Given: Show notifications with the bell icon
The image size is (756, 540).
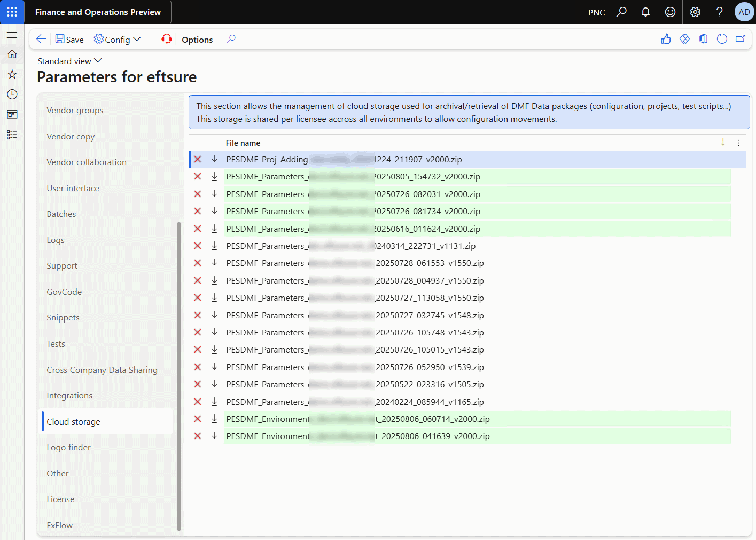Looking at the screenshot, I should [x=645, y=12].
